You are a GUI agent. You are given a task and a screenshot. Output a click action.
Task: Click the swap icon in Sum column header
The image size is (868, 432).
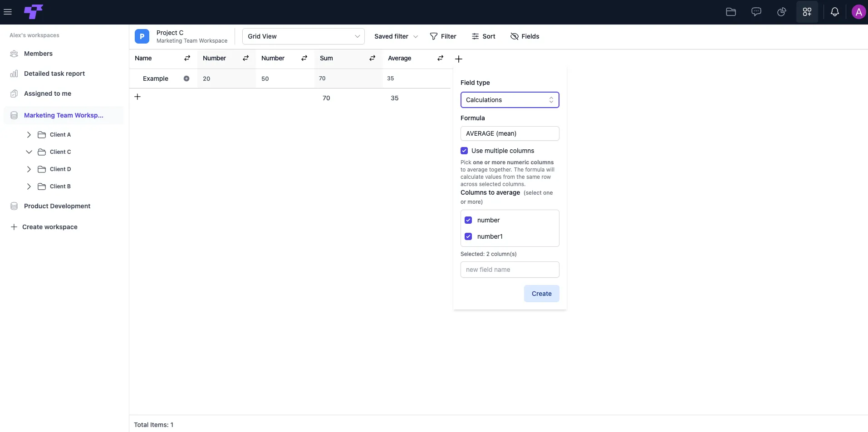point(373,58)
